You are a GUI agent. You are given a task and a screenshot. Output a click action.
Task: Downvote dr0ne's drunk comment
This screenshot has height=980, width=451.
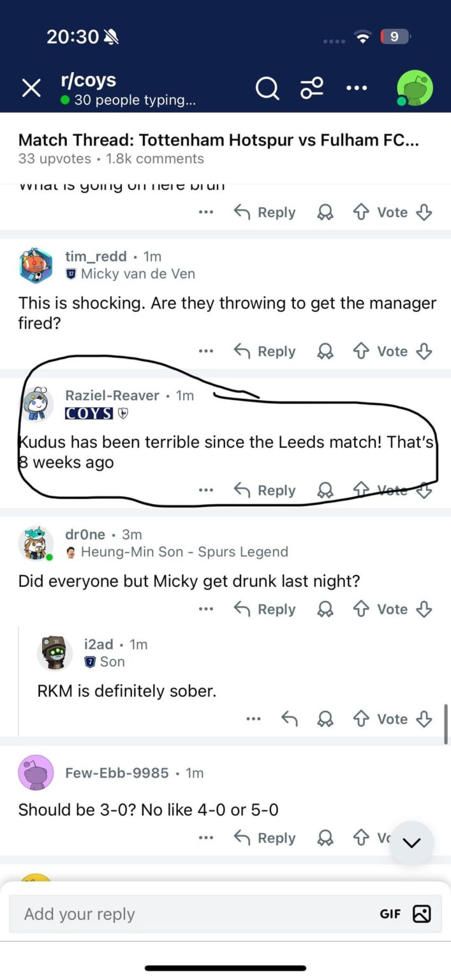click(x=424, y=609)
